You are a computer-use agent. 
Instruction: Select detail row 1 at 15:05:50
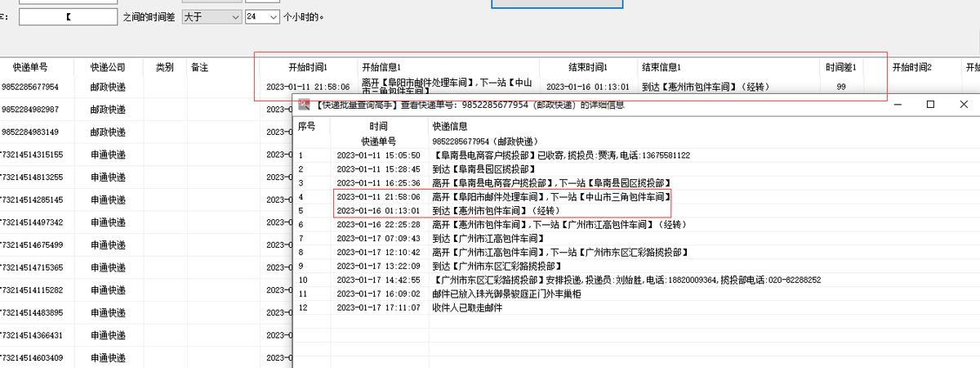point(637,155)
